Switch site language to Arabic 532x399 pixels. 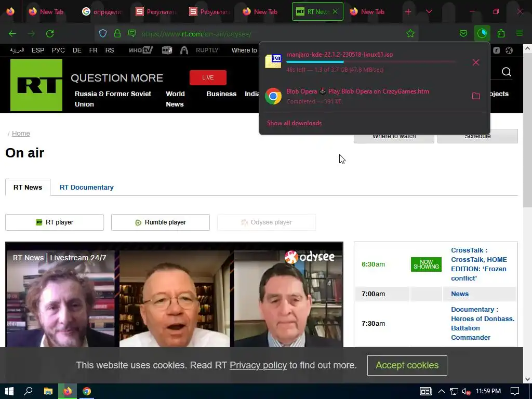coord(17,50)
